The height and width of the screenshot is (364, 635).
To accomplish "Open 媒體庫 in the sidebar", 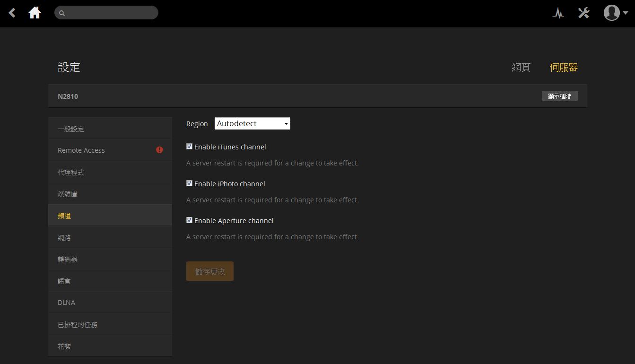I will (110, 194).
